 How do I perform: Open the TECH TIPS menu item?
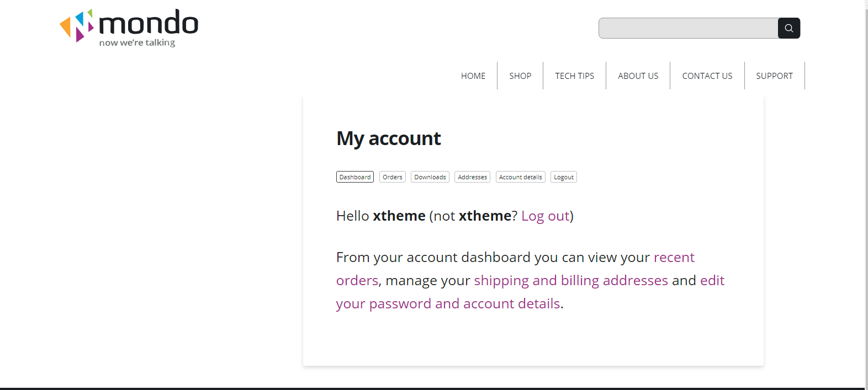(x=574, y=76)
